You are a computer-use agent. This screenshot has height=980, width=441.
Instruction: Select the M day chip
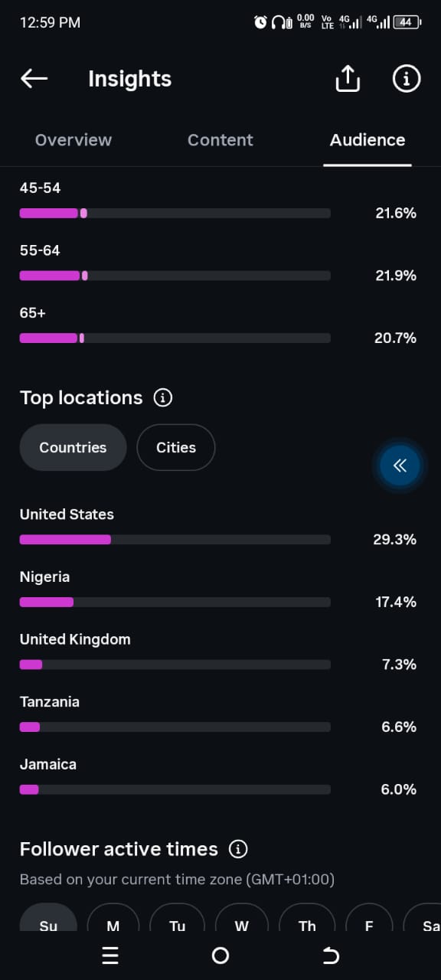113,917
